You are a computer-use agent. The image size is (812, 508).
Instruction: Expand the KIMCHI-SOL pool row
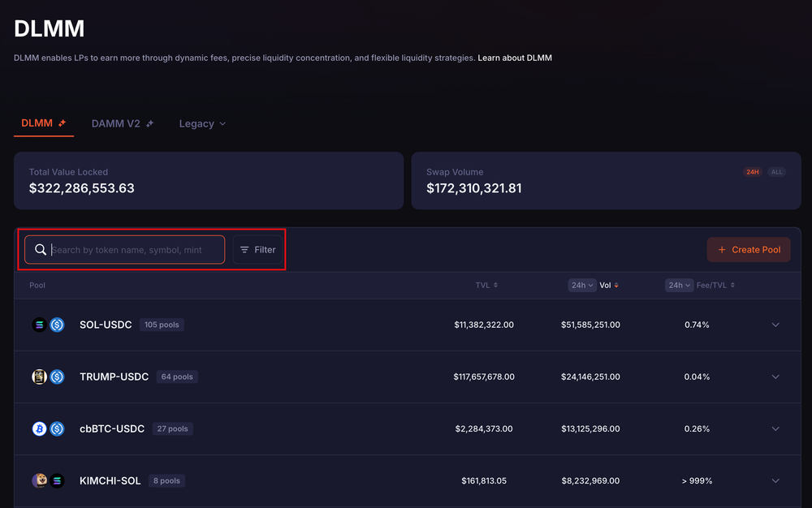click(775, 480)
